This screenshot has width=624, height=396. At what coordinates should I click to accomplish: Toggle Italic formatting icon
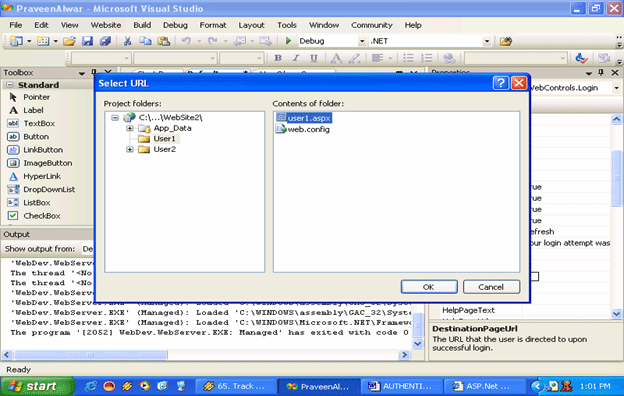[296, 58]
